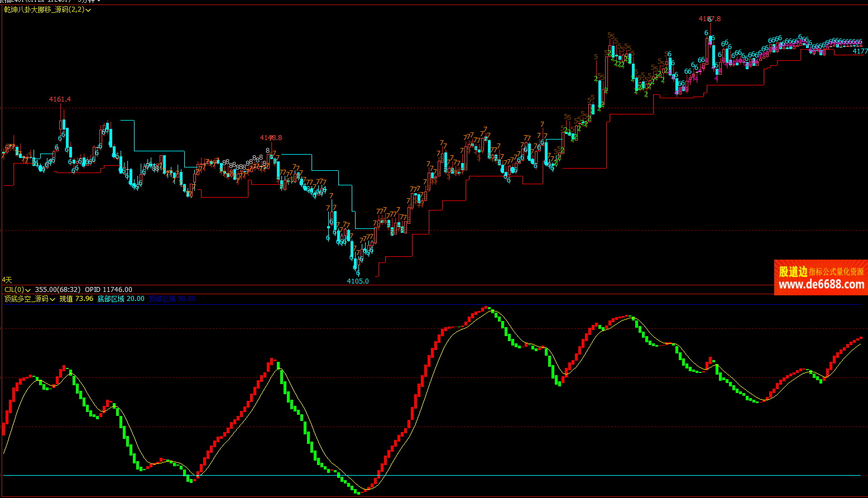The image size is (868, 498).
Task: Expand the 顶底多空_源码 indicator dropdown chevron
Action: (x=52, y=299)
